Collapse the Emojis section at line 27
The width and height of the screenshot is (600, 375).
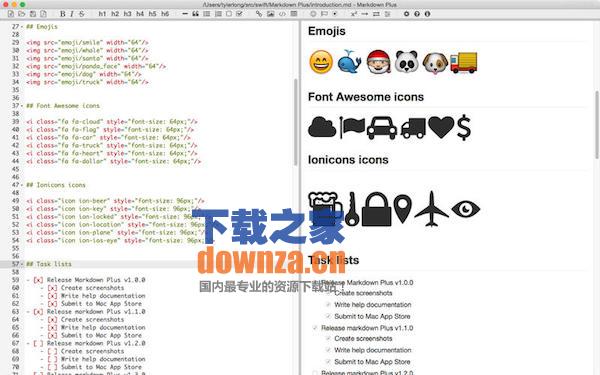click(x=22, y=27)
